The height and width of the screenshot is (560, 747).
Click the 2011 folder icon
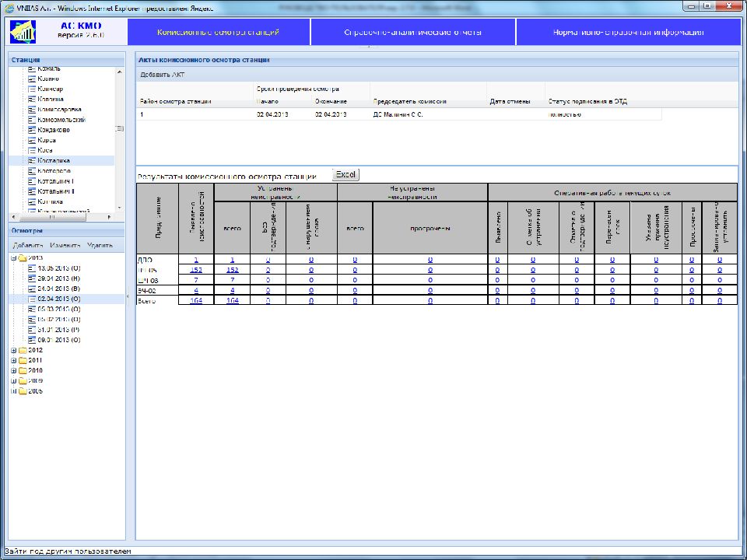23,360
